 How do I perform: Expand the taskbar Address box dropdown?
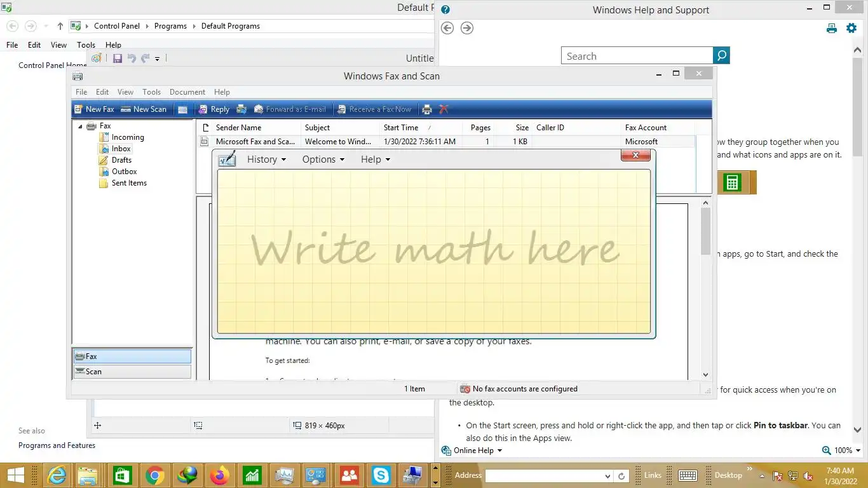pyautogui.click(x=608, y=476)
